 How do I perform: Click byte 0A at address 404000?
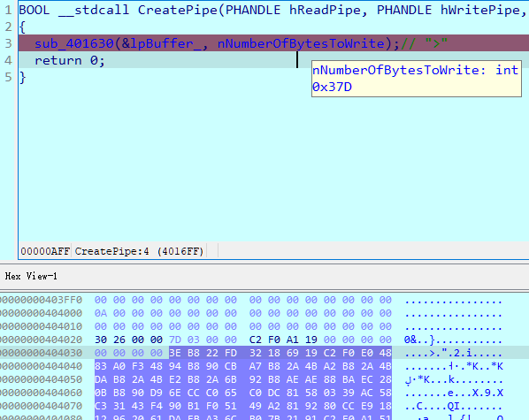(101, 313)
